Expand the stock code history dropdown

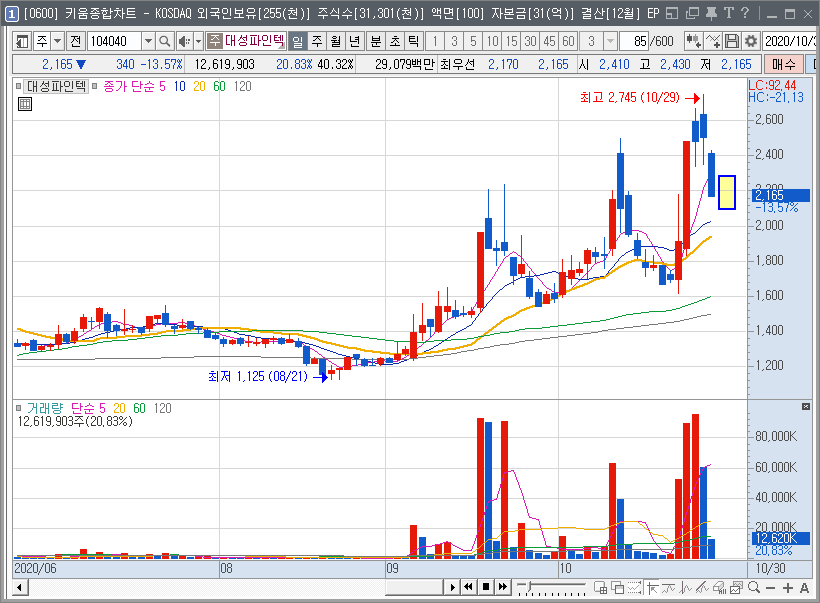[149, 41]
